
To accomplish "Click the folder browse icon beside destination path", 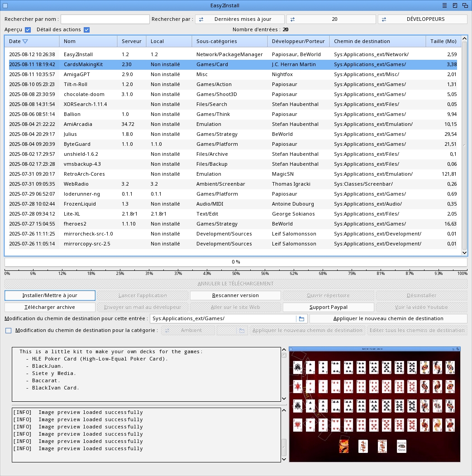I will pyautogui.click(x=301, y=319).
